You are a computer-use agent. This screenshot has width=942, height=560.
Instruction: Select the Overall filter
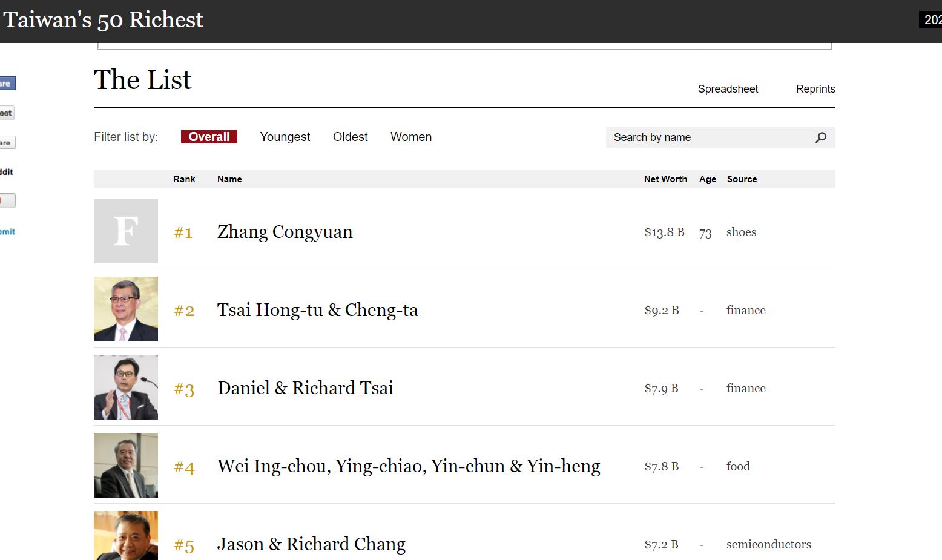(209, 137)
